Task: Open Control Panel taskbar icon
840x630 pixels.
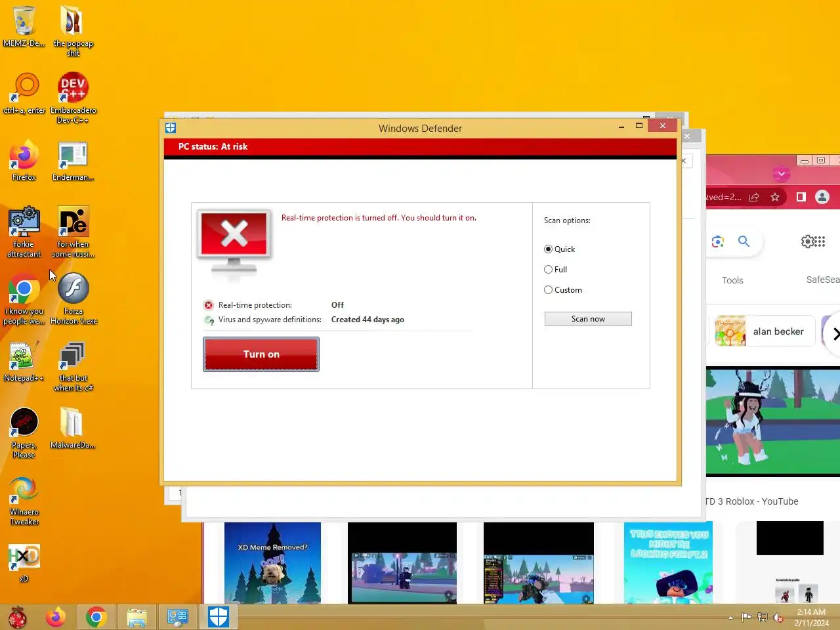Action: 178,618
